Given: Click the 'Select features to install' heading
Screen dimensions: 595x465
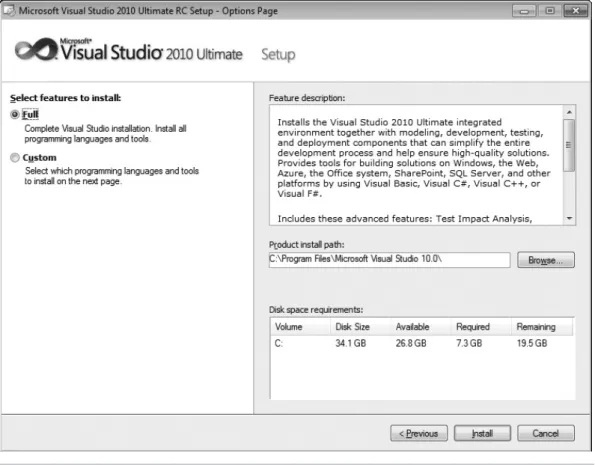Looking at the screenshot, I should point(65,98).
